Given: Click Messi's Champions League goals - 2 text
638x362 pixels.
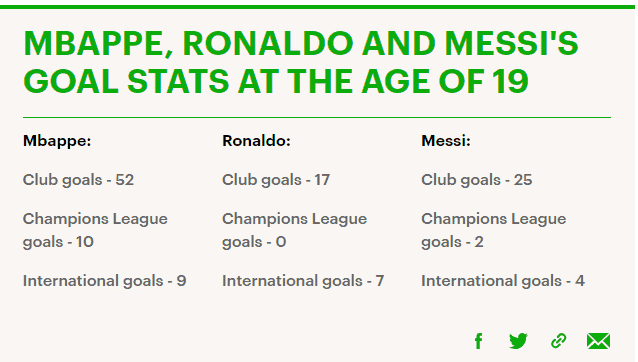Looking at the screenshot, I should pos(494,230).
